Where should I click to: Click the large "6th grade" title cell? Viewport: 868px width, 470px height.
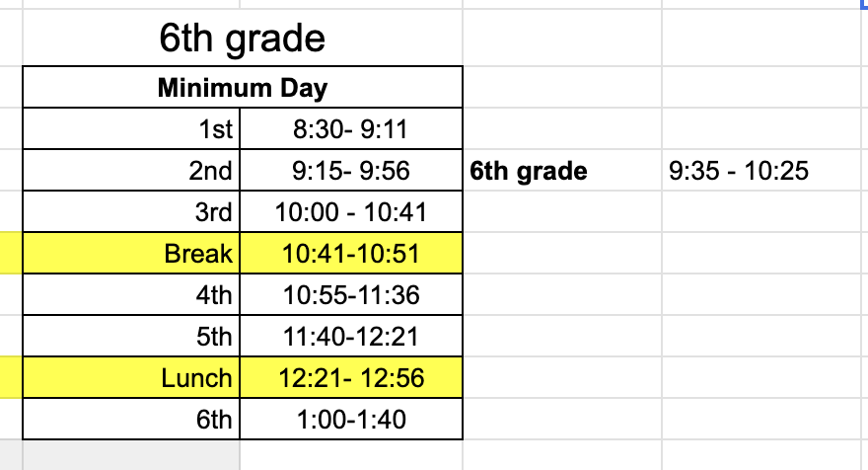242,39
